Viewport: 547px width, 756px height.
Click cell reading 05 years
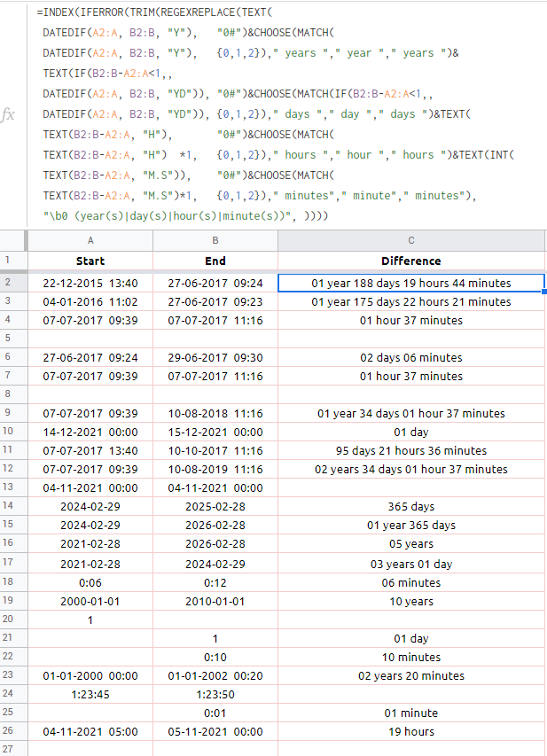click(x=411, y=544)
